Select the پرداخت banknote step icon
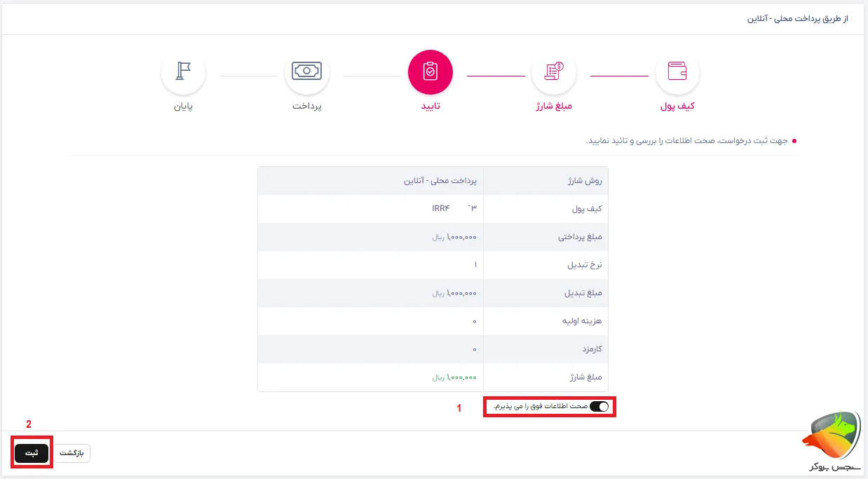Viewport: 868px width, 479px height. tap(307, 72)
